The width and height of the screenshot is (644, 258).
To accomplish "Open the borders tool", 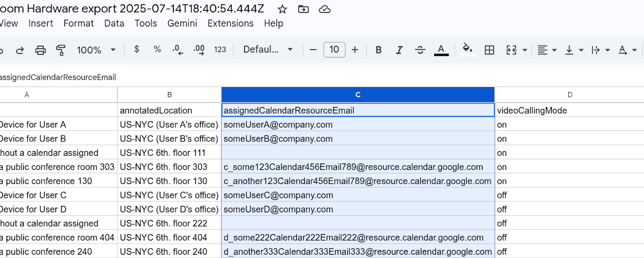I will click(x=489, y=50).
